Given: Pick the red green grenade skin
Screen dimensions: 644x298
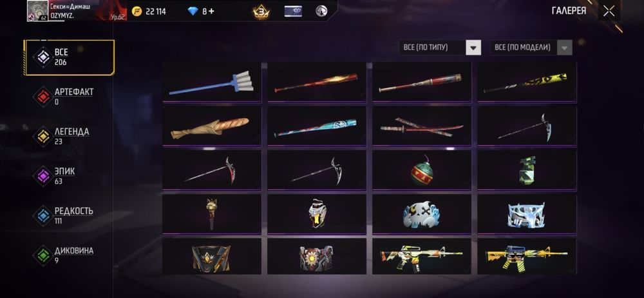Looking at the screenshot, I should pyautogui.click(x=422, y=170).
